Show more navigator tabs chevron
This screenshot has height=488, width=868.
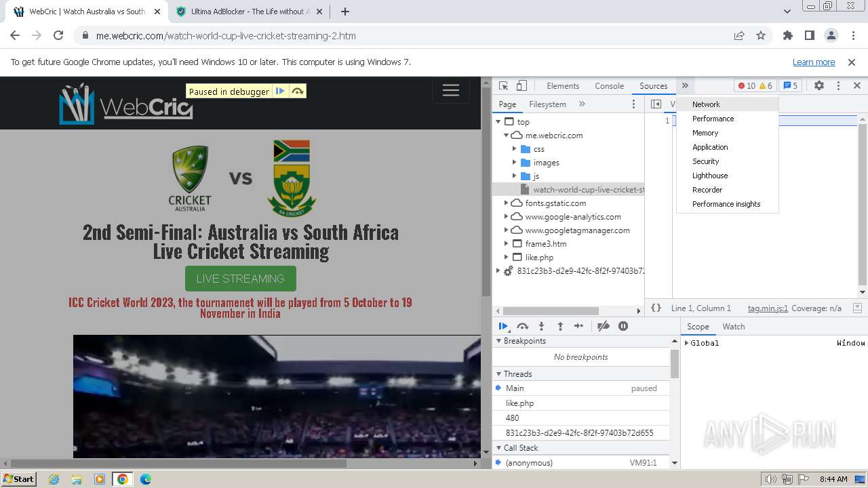(x=582, y=104)
